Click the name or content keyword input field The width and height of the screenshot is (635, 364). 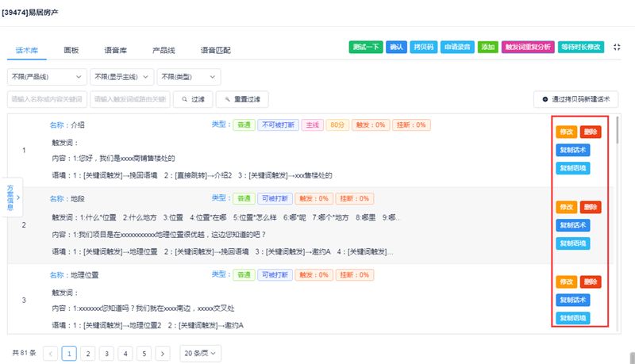click(47, 100)
